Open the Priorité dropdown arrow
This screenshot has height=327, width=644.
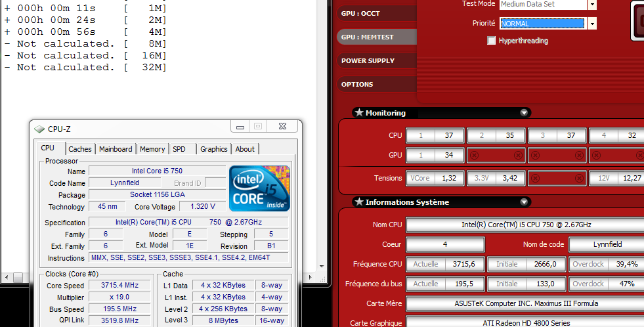(592, 24)
